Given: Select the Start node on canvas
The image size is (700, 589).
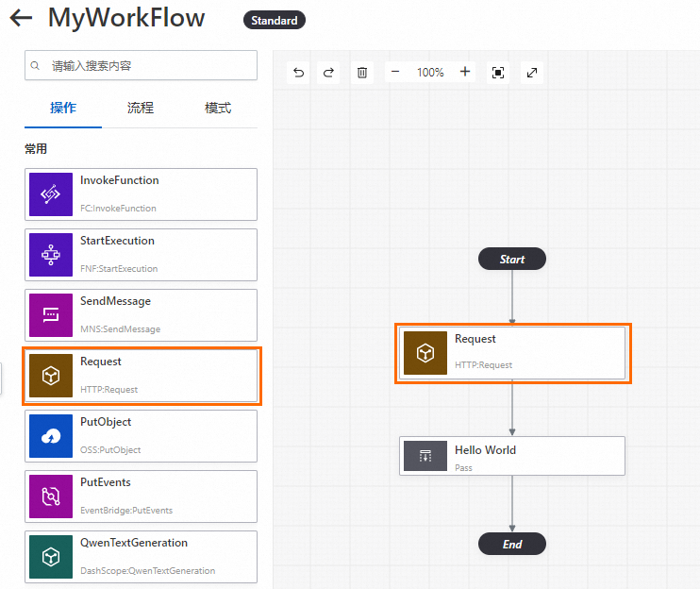Looking at the screenshot, I should [512, 259].
